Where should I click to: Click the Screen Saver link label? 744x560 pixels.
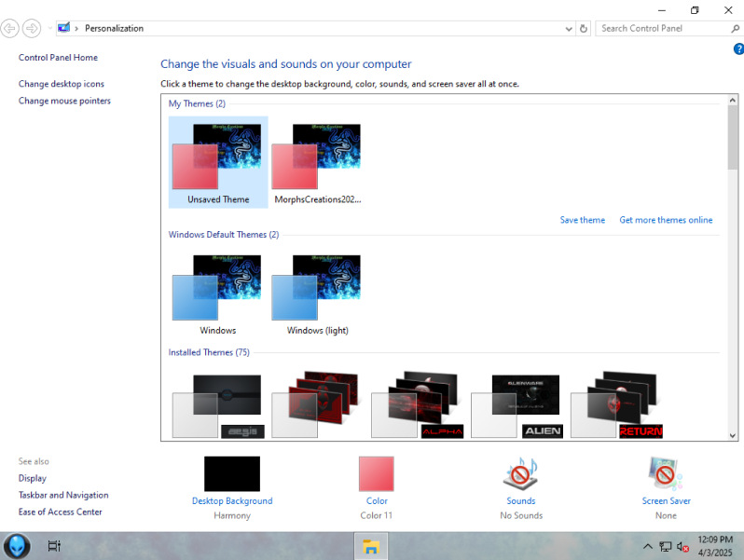pos(667,501)
